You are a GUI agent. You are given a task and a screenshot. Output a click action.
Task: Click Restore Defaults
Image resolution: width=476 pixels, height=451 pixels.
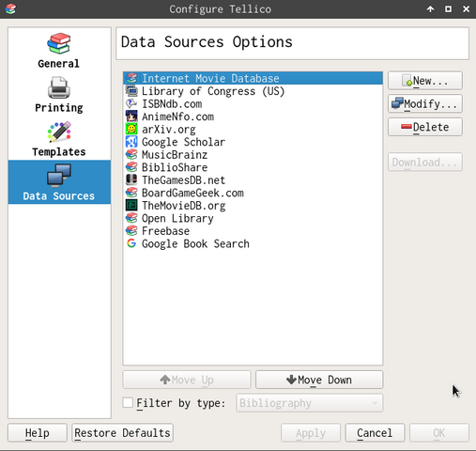122,433
